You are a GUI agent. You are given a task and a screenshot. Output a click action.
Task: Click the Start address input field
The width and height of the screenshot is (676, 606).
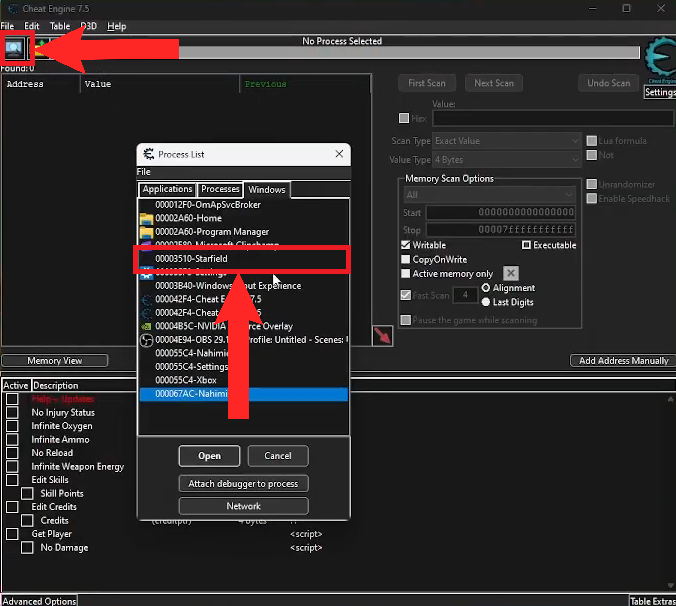point(500,212)
